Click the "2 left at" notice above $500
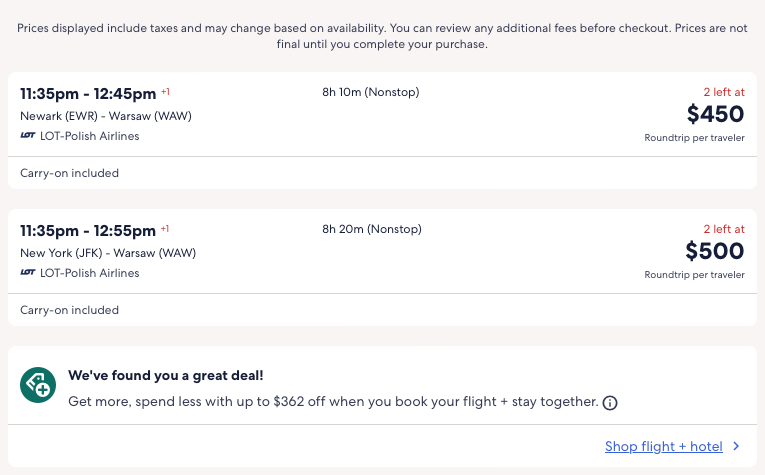765x475 pixels. (x=722, y=229)
